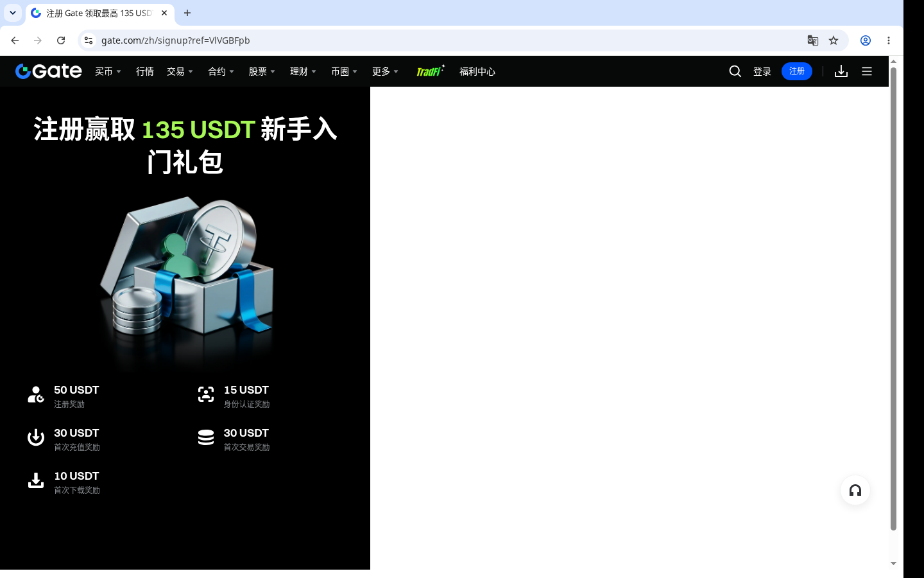Expand the 更多 dropdown menu
Image resolution: width=924 pixels, height=578 pixels.
386,71
